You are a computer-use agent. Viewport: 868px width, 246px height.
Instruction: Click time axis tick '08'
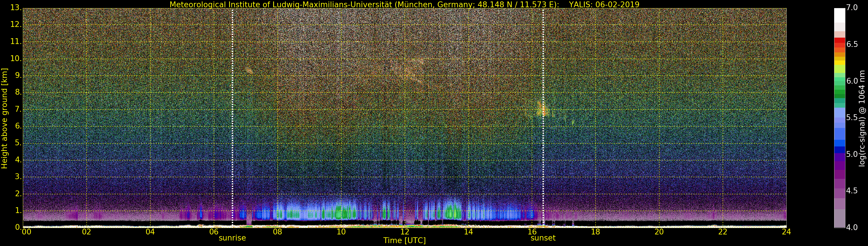tap(277, 232)
